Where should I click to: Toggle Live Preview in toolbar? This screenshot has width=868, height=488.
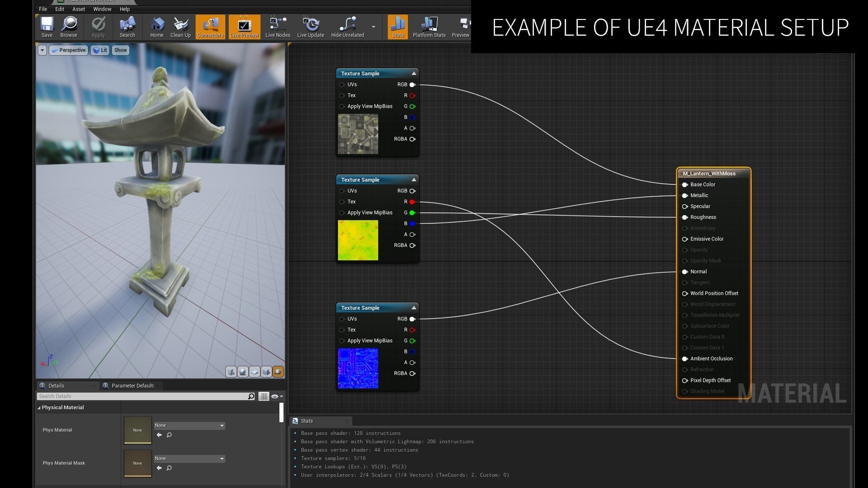tap(244, 27)
